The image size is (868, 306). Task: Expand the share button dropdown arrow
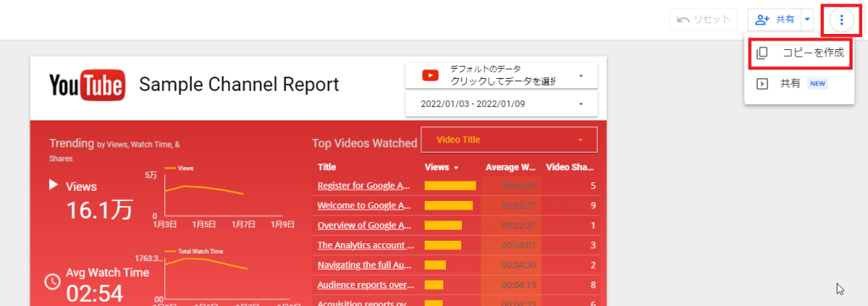click(807, 19)
